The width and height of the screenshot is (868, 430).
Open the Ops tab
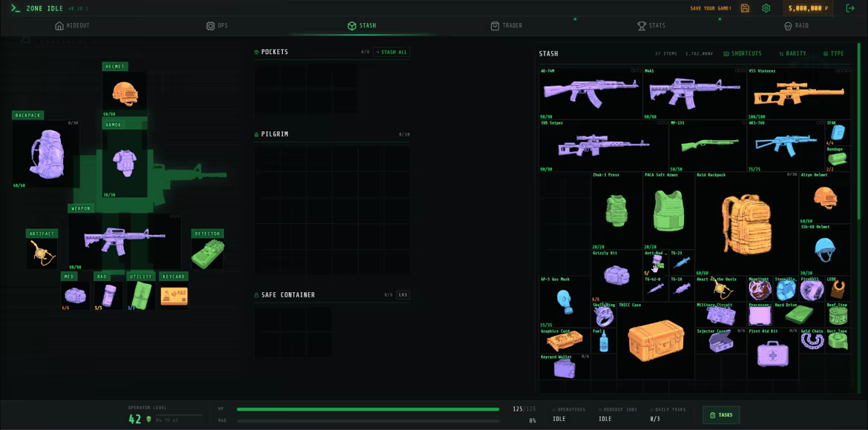click(217, 25)
